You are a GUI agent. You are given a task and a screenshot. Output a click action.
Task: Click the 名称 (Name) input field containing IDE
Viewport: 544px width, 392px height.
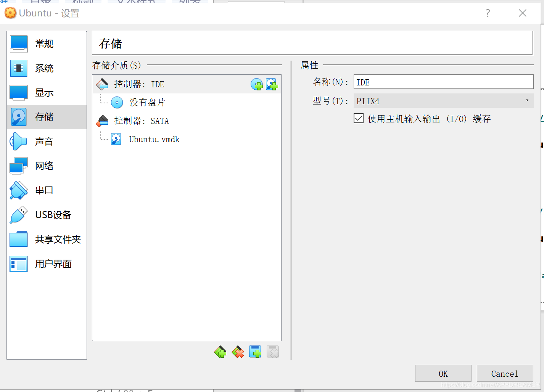click(443, 82)
